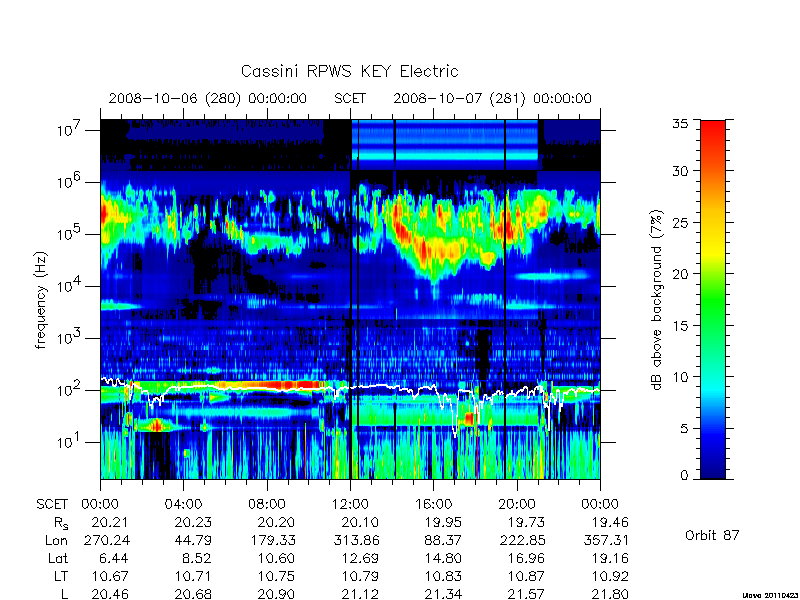Click the 'LT' row label
Viewport: 800px width, 600px height.
click(60, 576)
